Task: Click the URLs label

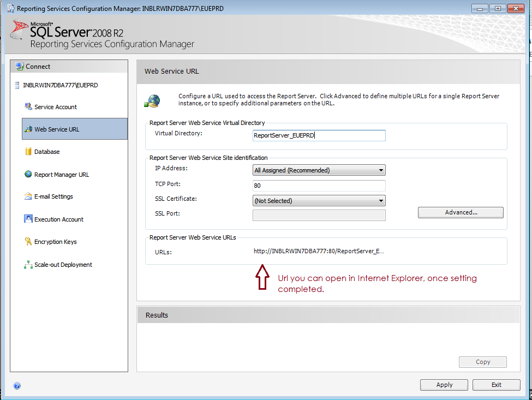Action: [163, 253]
